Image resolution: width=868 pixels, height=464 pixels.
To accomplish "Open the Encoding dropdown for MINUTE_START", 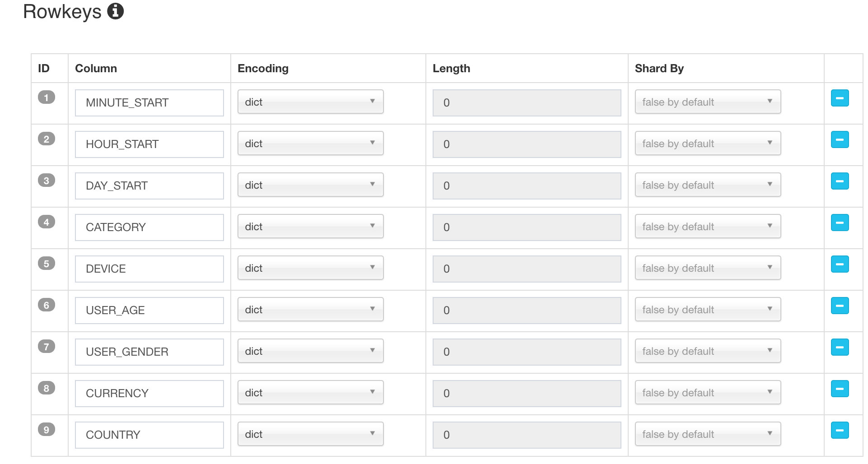I will click(x=310, y=102).
